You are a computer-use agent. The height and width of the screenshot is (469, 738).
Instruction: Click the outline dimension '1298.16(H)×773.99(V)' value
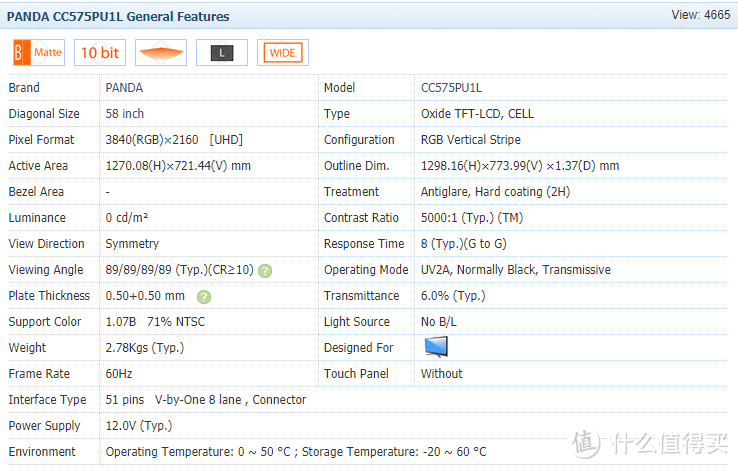(481, 166)
